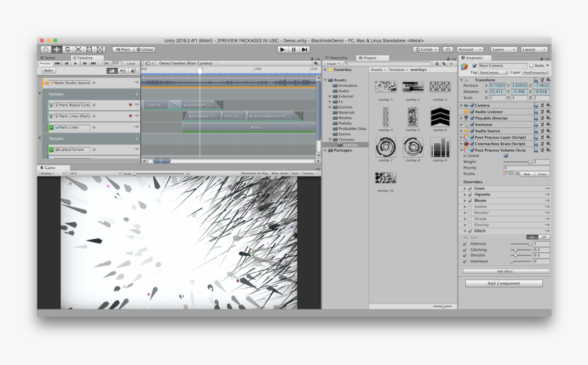Disable the Audio Listener component checkbox
The width and height of the screenshot is (588, 365).
click(472, 111)
